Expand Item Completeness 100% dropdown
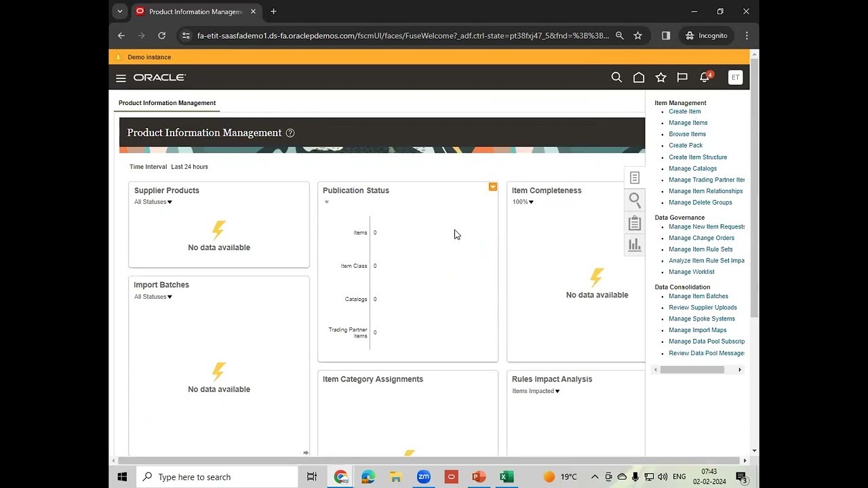Viewport: 868px width, 488px height. point(523,202)
